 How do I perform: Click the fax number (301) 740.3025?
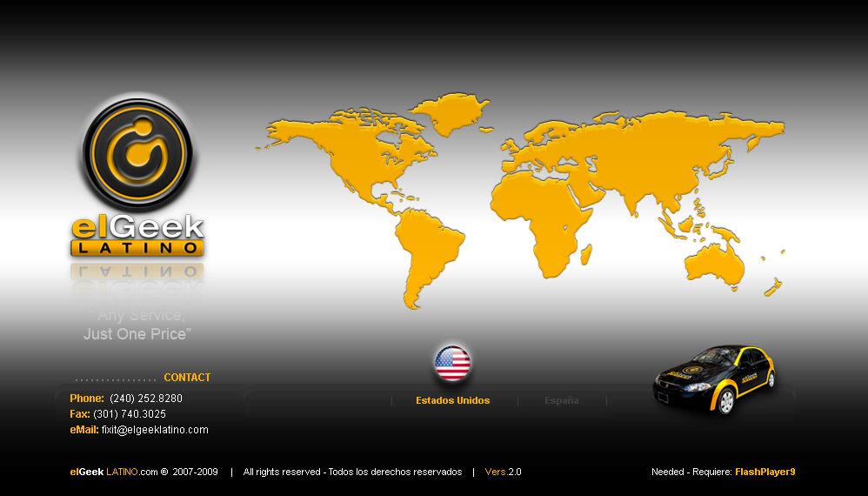[130, 414]
